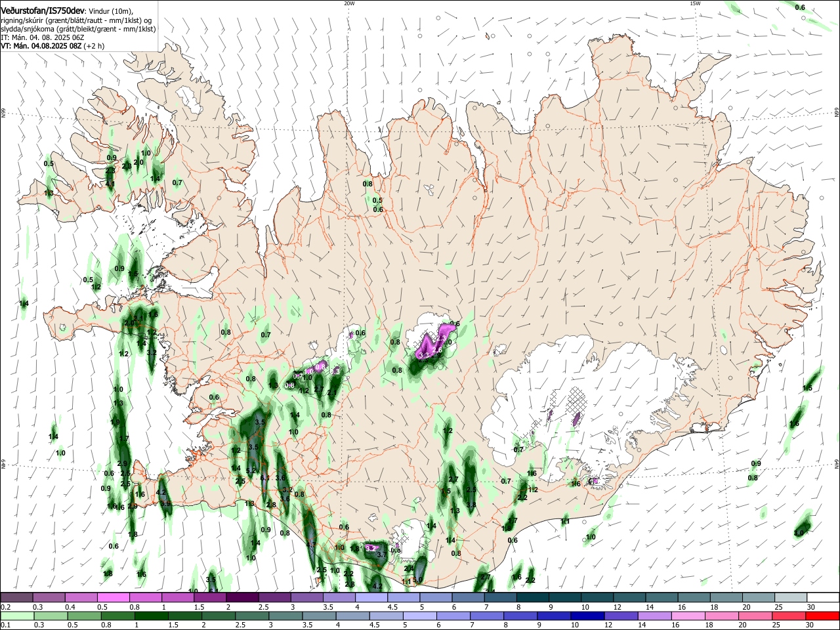Select the 'IT: Mán. 04. 08. 2025 06Z' line

coord(43,37)
